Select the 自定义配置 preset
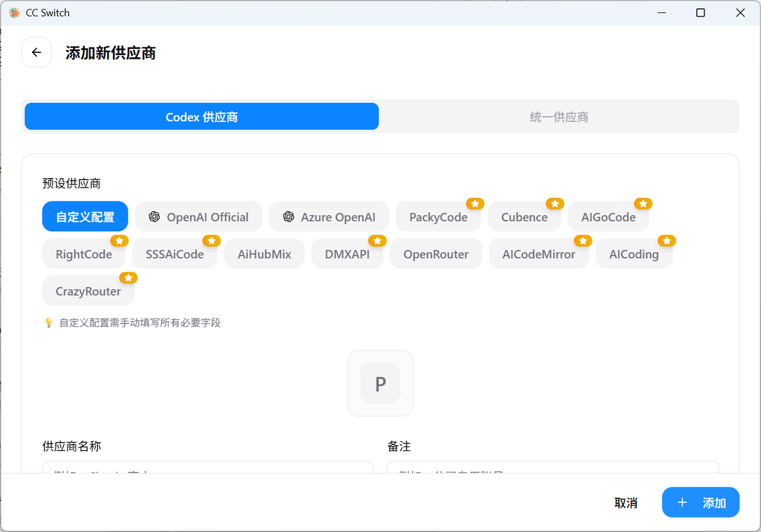The image size is (761, 532). [85, 216]
